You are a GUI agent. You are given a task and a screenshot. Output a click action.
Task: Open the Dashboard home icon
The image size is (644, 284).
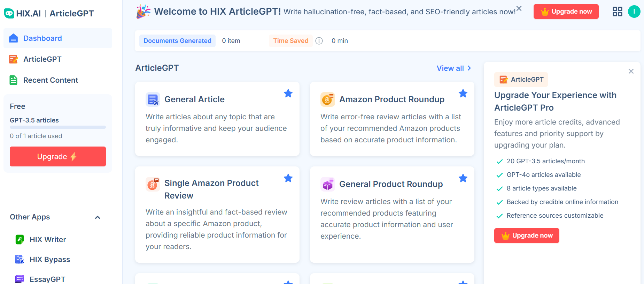pyautogui.click(x=13, y=38)
